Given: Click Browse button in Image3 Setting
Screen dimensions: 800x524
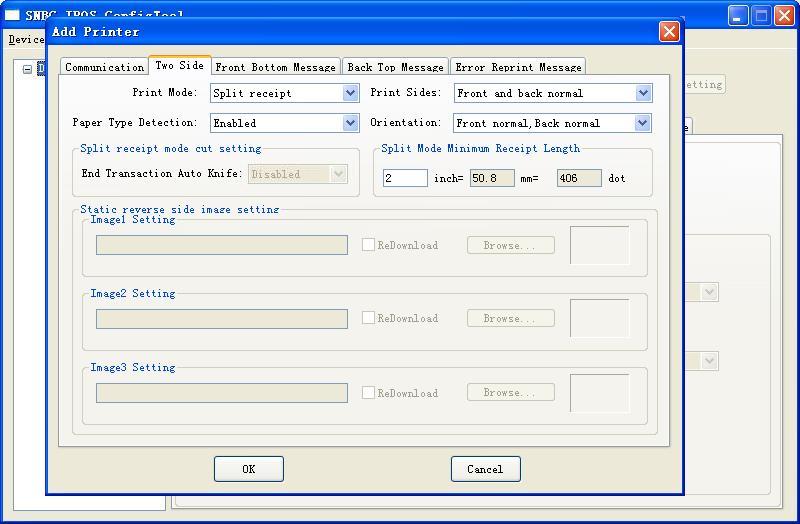Looking at the screenshot, I should coord(511,392).
